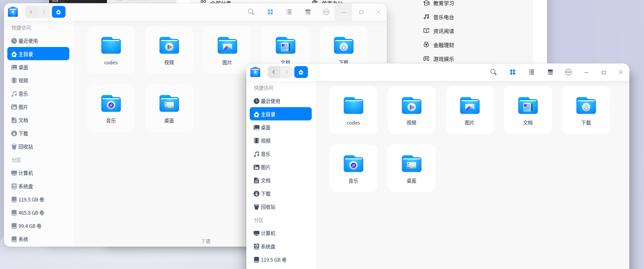The width and height of the screenshot is (644, 269).
Task: Select the 视频 folder in back window
Action: pos(169,50)
